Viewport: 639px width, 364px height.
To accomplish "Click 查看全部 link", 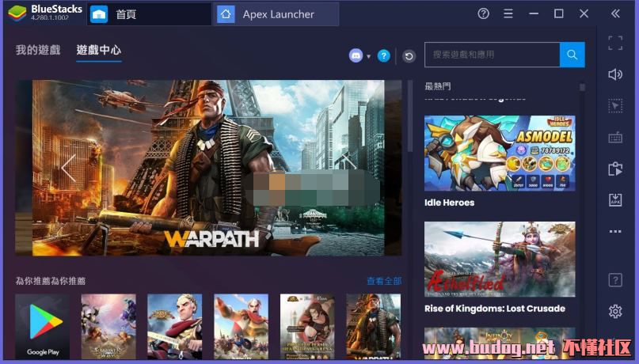I will pos(384,281).
